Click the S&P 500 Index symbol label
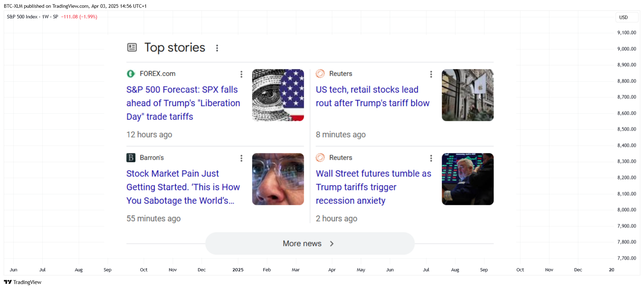The height and width of the screenshot is (289, 644). 22,17
